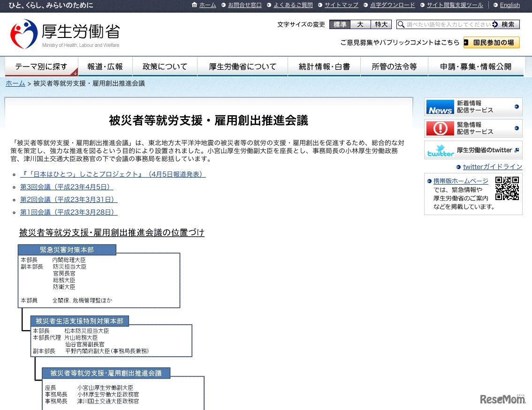This screenshot has height=410, width=532.
Task: Select the 標準 font size option
Action: [x=340, y=24]
